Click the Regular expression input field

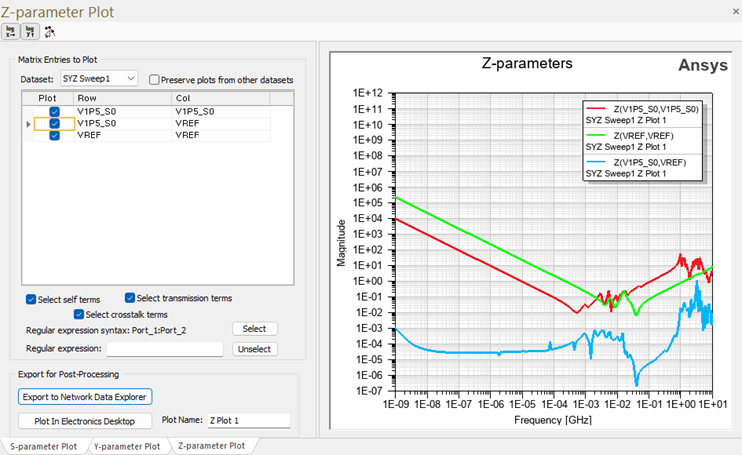click(x=164, y=349)
